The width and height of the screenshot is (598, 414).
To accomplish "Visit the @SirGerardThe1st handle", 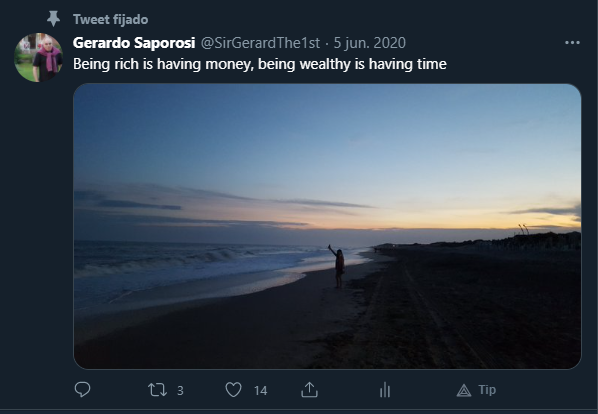I will click(260, 43).
